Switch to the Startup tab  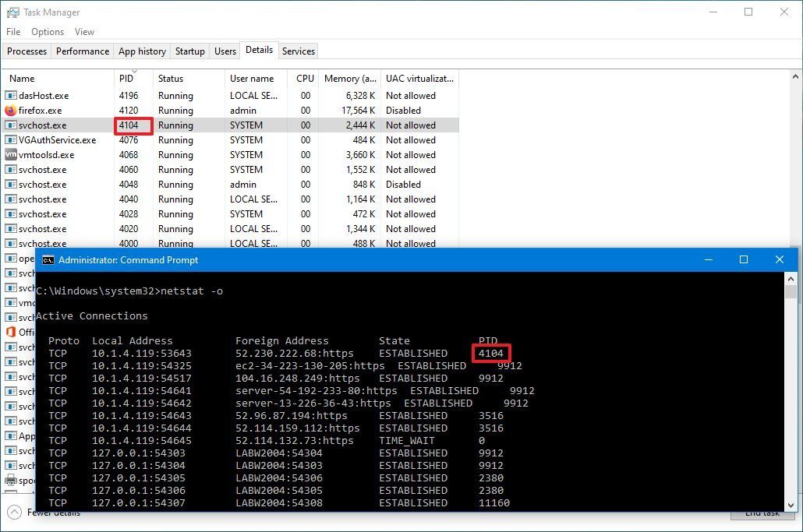tap(189, 51)
